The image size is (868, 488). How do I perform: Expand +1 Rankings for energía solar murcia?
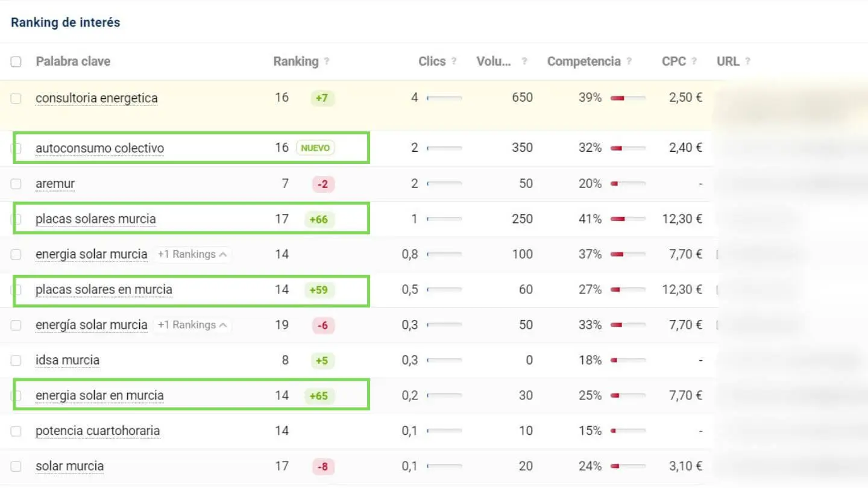[192, 325]
